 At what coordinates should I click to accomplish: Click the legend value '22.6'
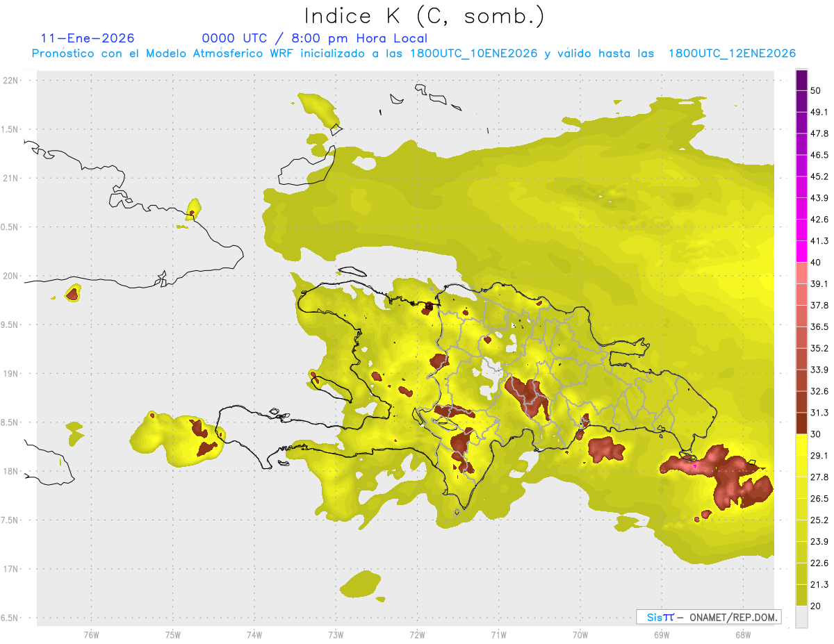[x=819, y=563]
